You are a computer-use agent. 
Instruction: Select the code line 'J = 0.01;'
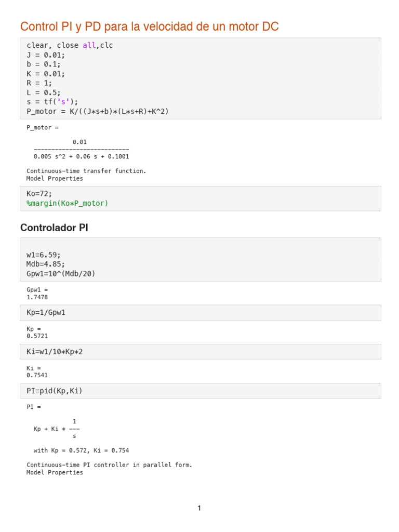tap(46, 55)
